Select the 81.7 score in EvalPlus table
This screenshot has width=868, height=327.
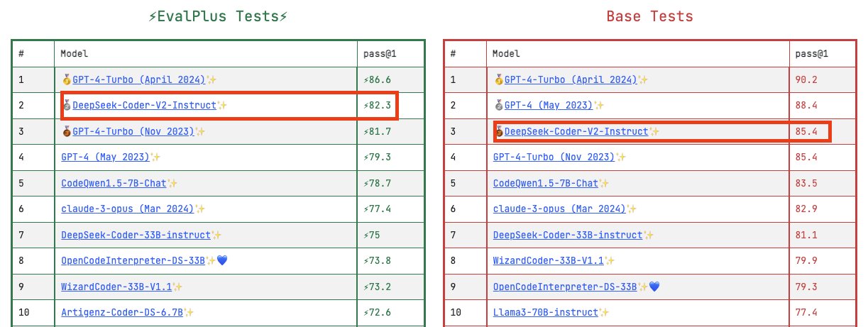pyautogui.click(x=377, y=131)
